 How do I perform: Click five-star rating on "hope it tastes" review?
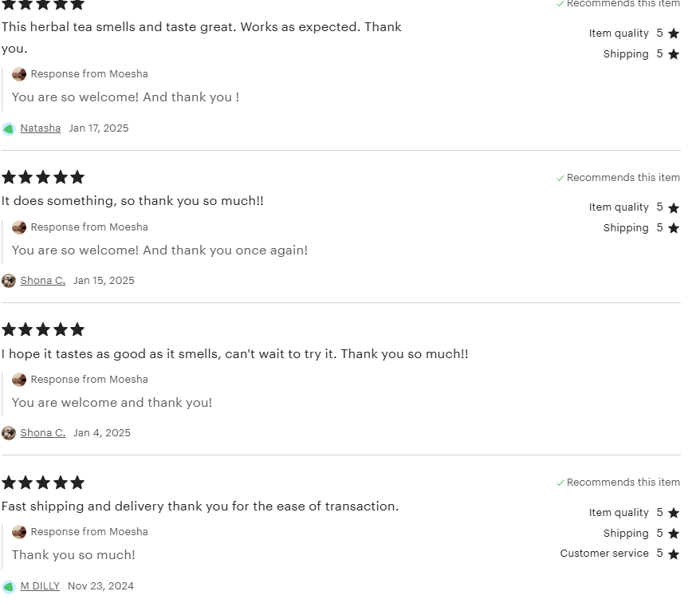point(43,329)
